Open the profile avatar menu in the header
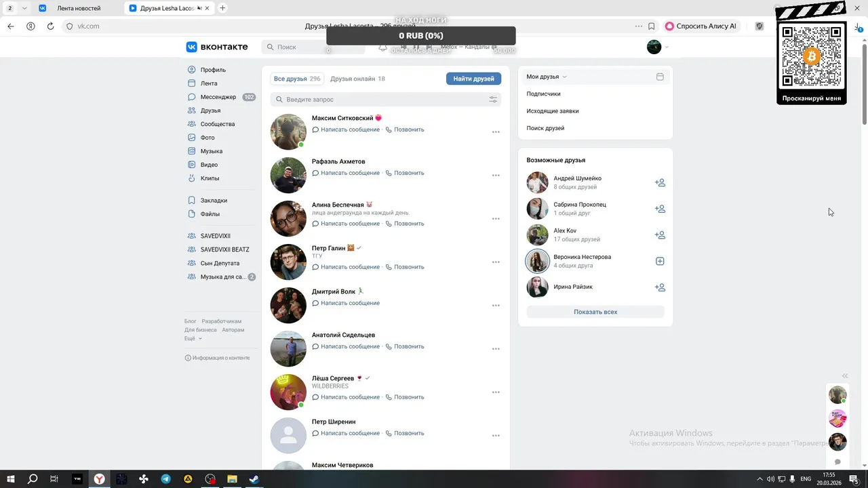This screenshot has height=488, width=868. coord(657,47)
